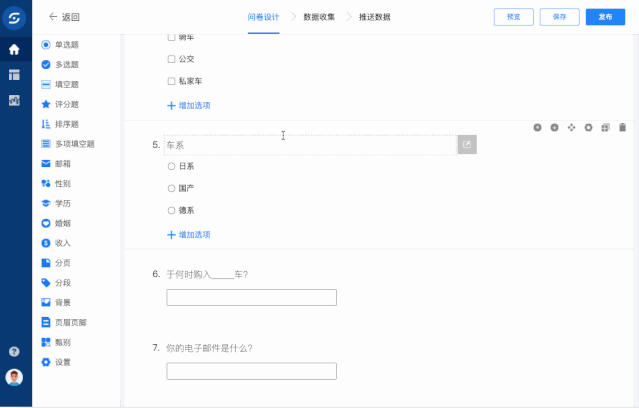
Task: Add a 排序题 ranking question
Action: click(60, 124)
